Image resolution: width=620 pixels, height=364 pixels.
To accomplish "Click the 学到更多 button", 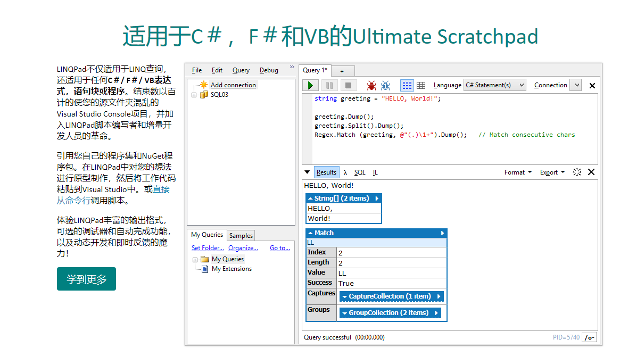I will click(86, 279).
